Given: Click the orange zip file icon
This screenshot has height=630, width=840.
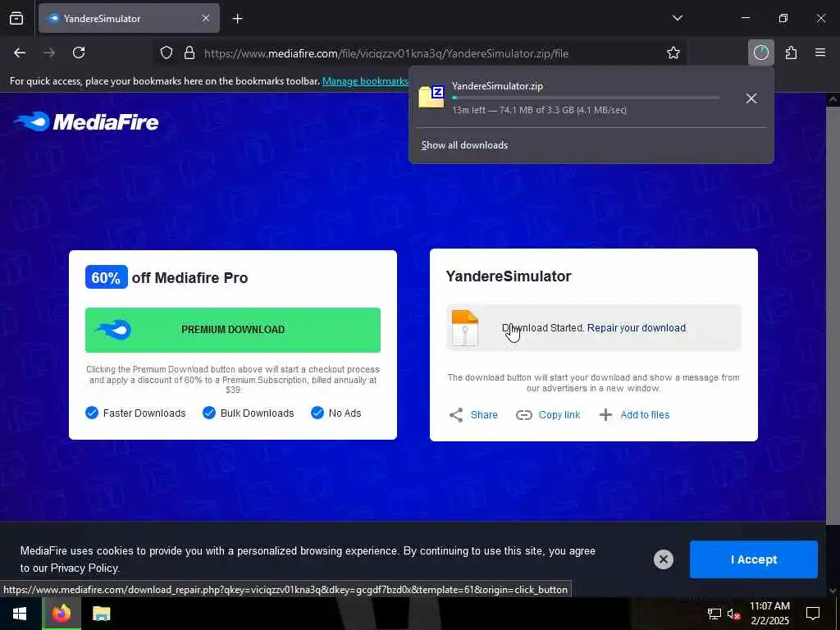Looking at the screenshot, I should [464, 328].
